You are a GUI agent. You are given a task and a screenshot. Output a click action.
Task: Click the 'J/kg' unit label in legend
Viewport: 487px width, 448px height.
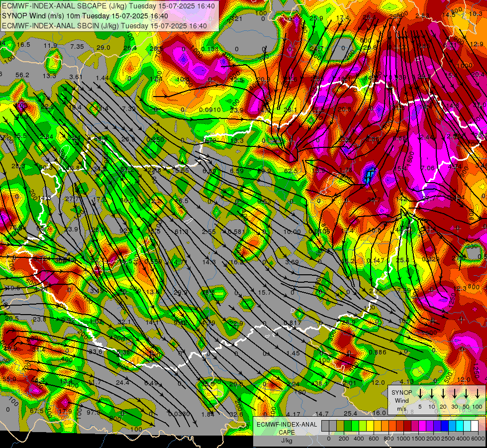pos(287,441)
